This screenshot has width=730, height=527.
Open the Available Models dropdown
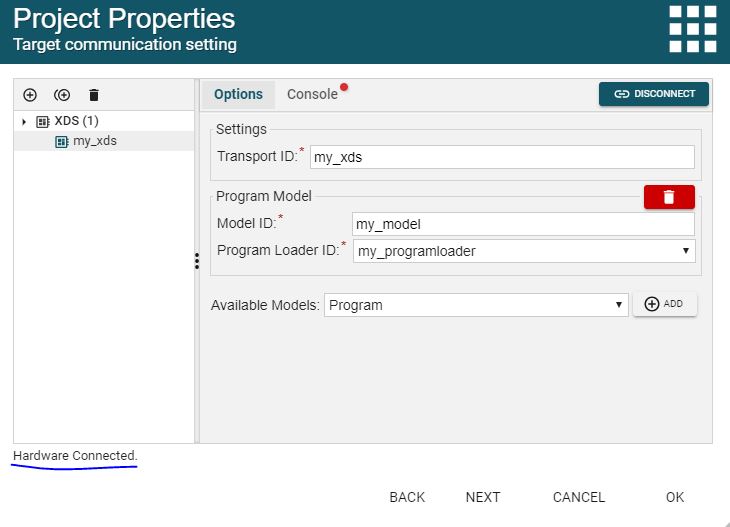click(x=476, y=305)
